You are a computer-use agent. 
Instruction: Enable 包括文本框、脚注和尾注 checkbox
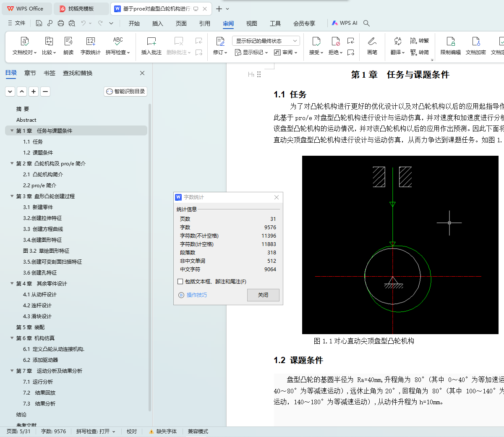pos(180,282)
